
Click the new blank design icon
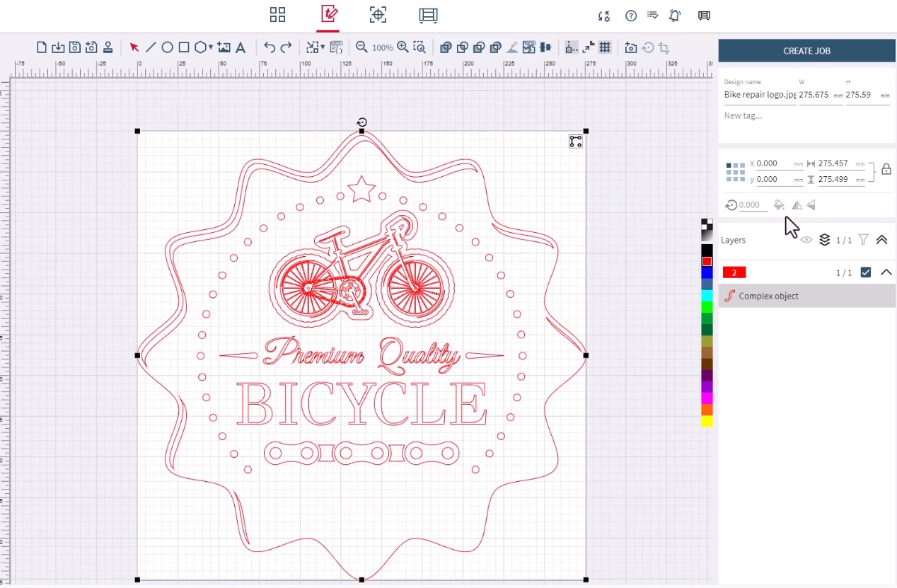[x=42, y=47]
